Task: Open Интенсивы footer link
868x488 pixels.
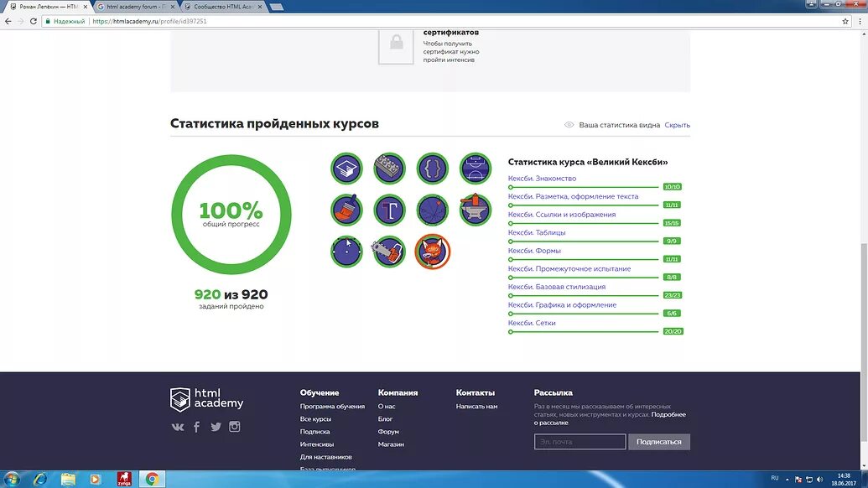Action: 317,444
